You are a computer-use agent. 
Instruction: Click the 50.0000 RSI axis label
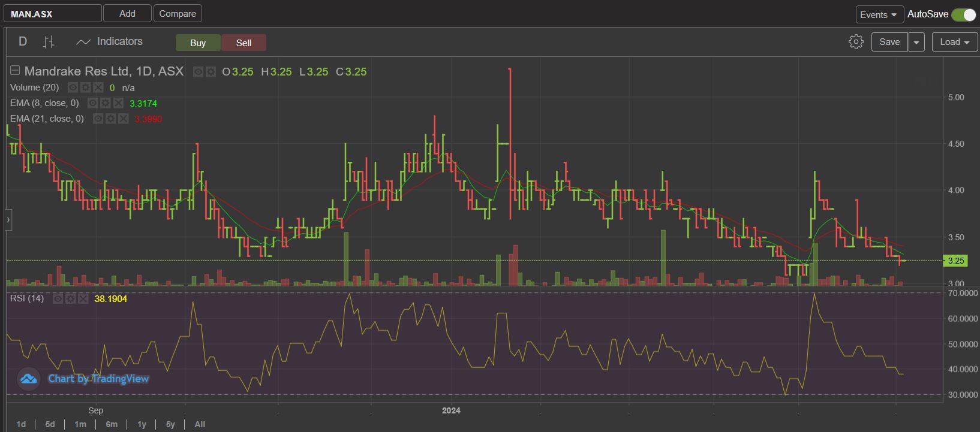(961, 344)
